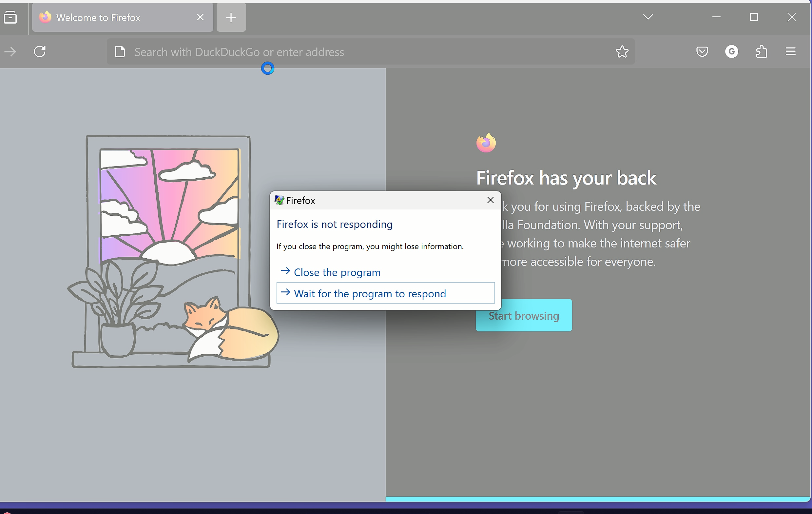
Task: Choose Close the program
Action: pos(385,272)
